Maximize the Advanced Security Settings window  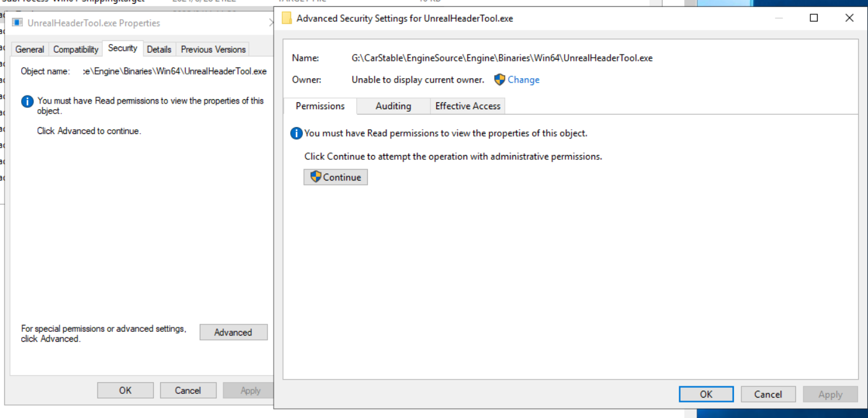[814, 18]
